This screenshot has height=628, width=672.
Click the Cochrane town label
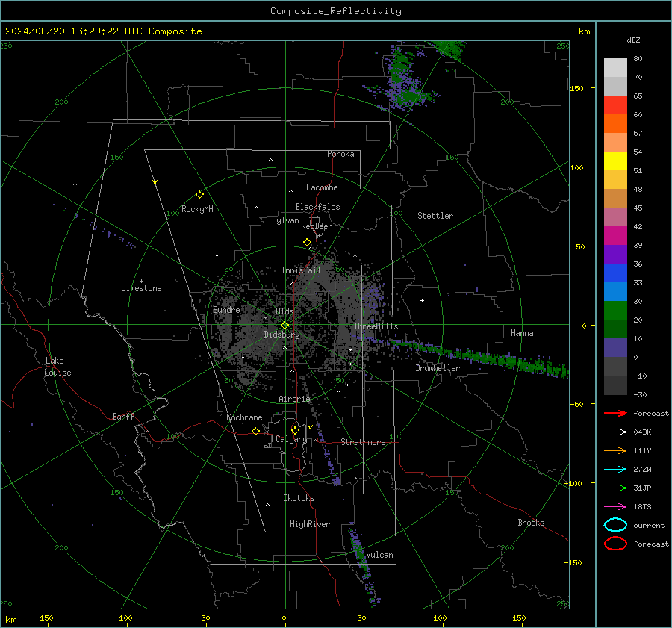(244, 417)
